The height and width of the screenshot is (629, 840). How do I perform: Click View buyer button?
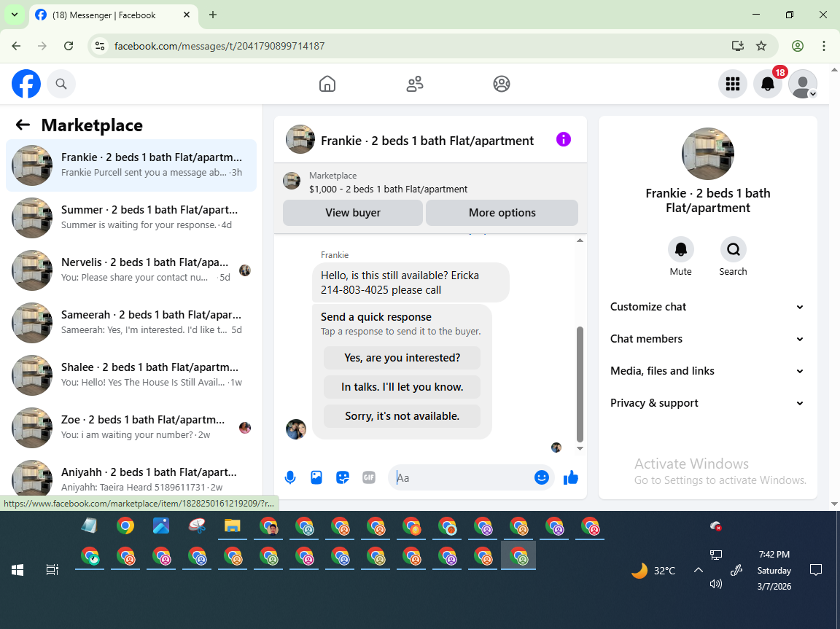click(353, 213)
